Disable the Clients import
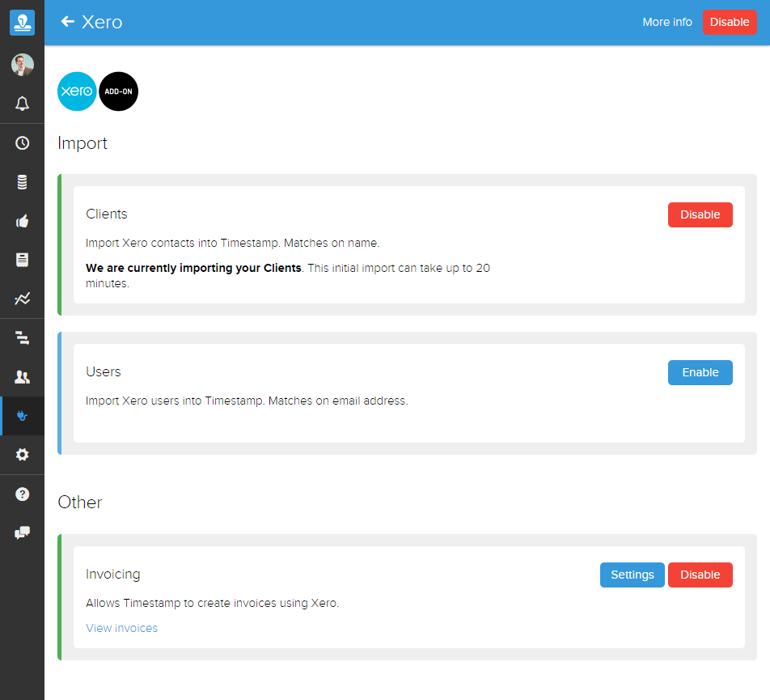The width and height of the screenshot is (770, 700). coord(700,214)
